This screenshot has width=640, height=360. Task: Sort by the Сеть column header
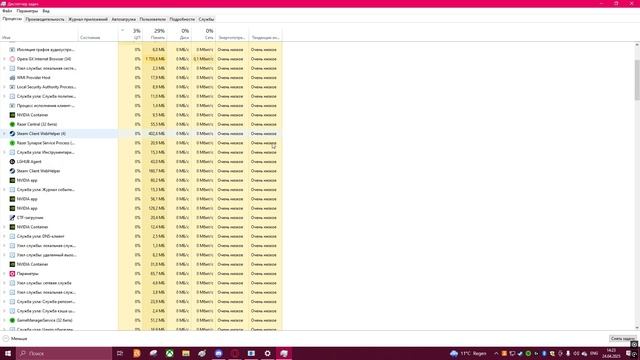[203, 34]
